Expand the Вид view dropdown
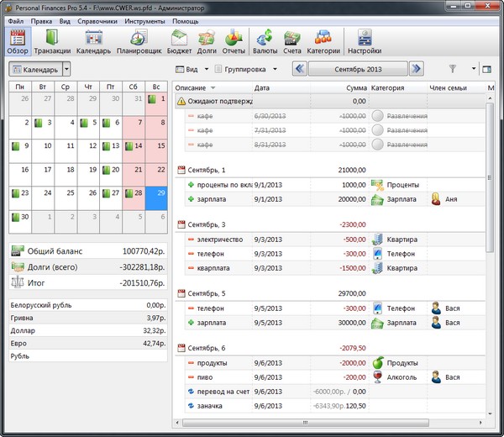 coord(192,69)
